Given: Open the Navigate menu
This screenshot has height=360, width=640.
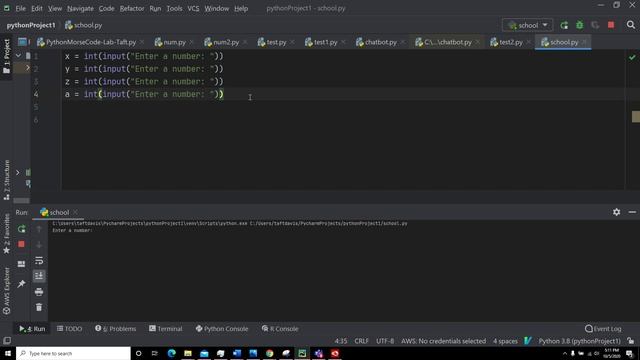Looking at the screenshot, I should point(80,8).
